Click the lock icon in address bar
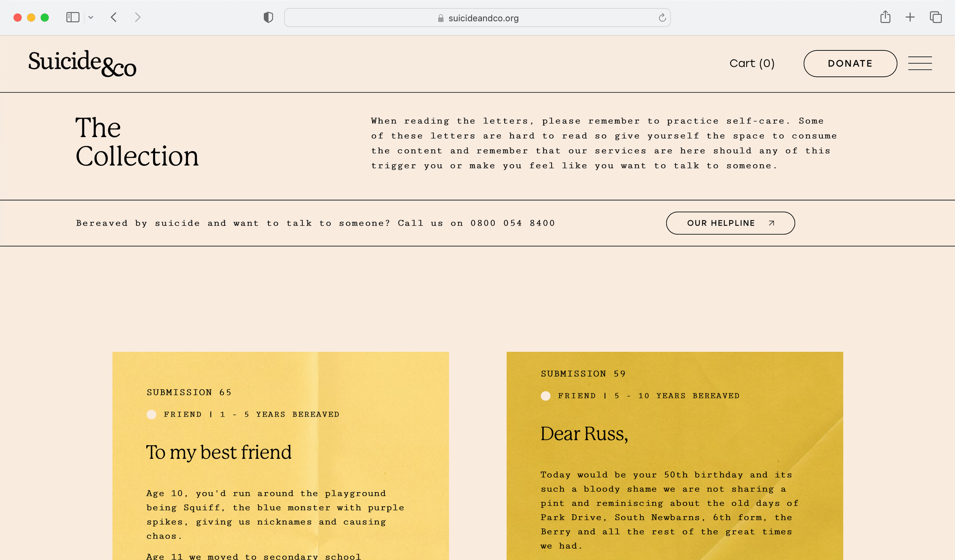 click(x=440, y=18)
